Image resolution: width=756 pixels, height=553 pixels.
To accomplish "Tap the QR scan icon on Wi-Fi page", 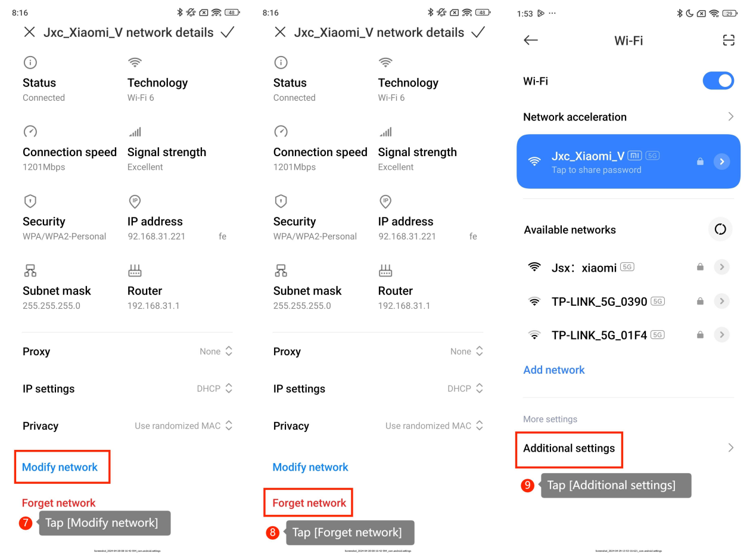I will tap(728, 41).
